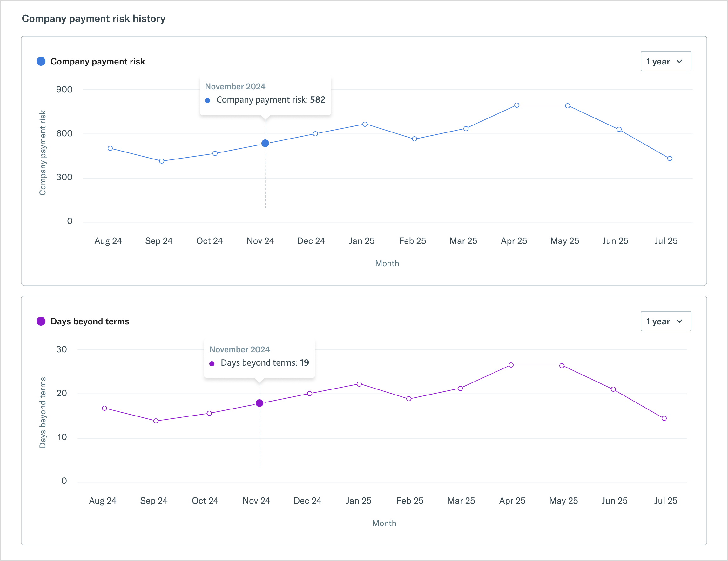
Task: Click the Jul 25 point on payment risk line
Action: tap(670, 159)
